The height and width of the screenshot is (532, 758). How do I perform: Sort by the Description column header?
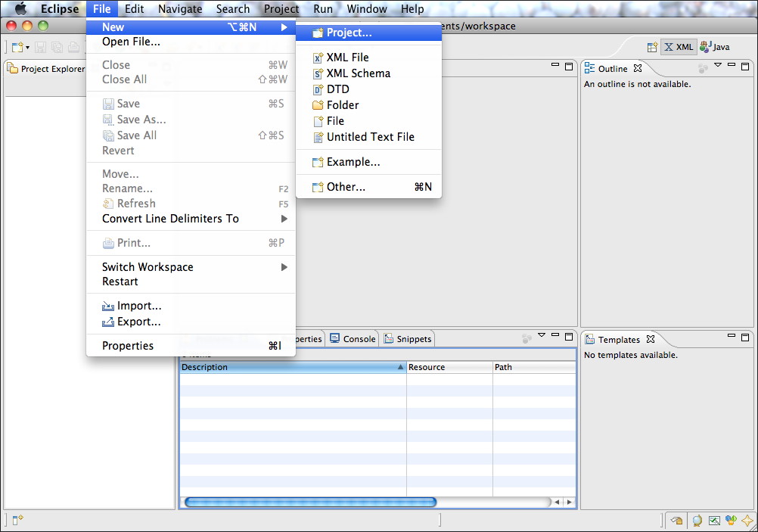pos(293,367)
